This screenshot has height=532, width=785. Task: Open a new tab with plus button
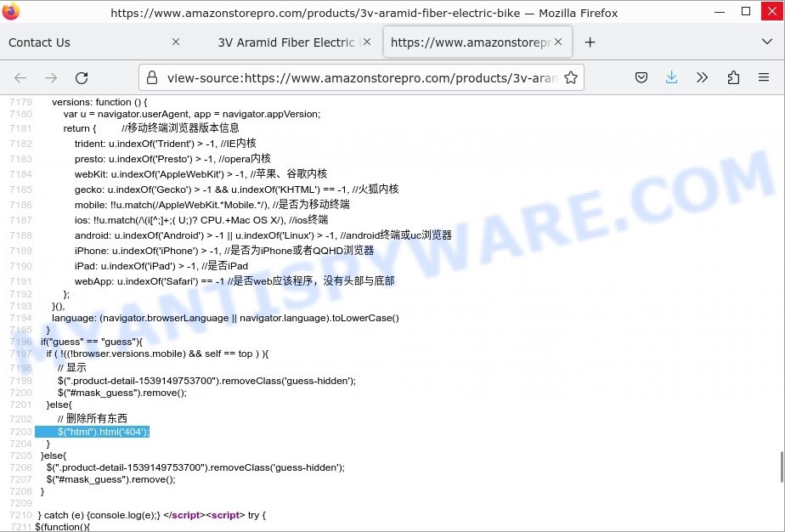tap(590, 42)
